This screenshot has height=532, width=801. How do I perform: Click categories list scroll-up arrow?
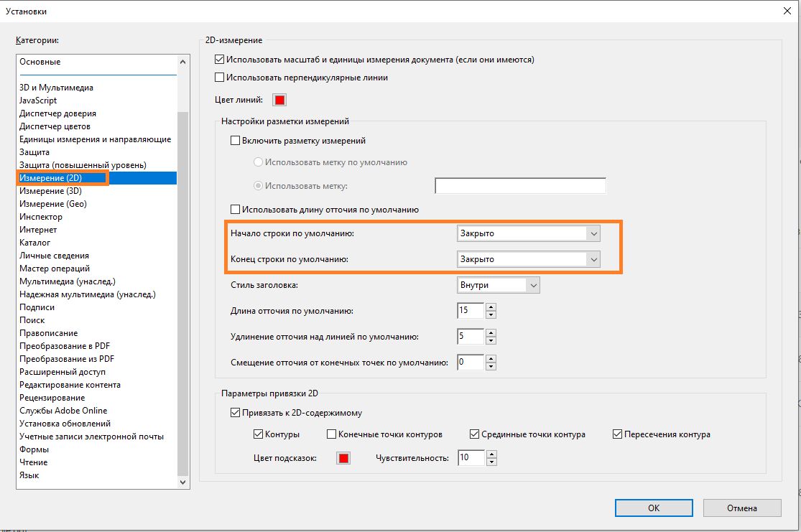point(183,62)
